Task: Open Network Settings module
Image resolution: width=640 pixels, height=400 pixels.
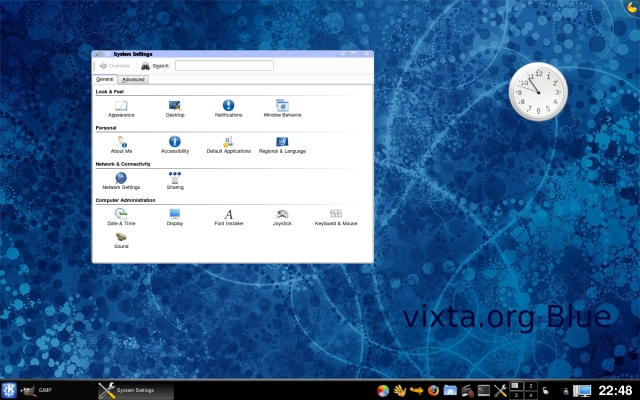Action: point(121,181)
